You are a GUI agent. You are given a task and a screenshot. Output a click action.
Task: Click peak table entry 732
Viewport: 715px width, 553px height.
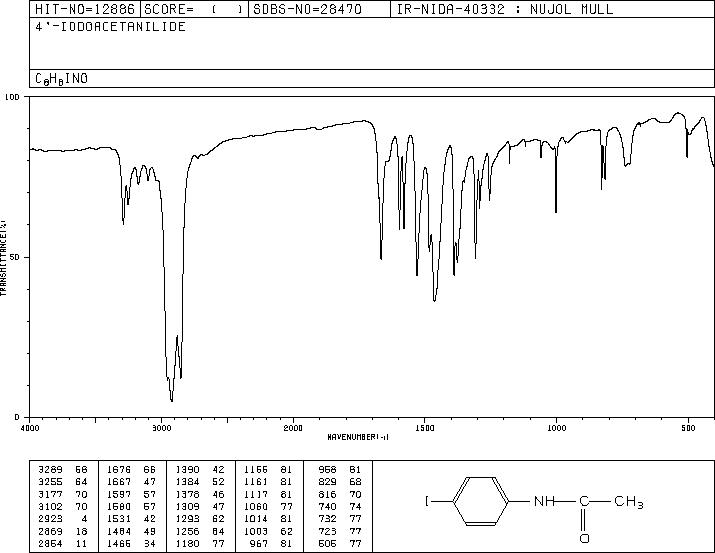(x=340, y=519)
